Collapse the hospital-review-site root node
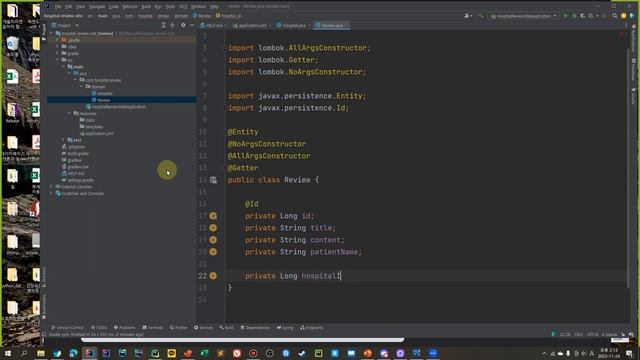Viewport: 640px width, 360px height. [52, 33]
